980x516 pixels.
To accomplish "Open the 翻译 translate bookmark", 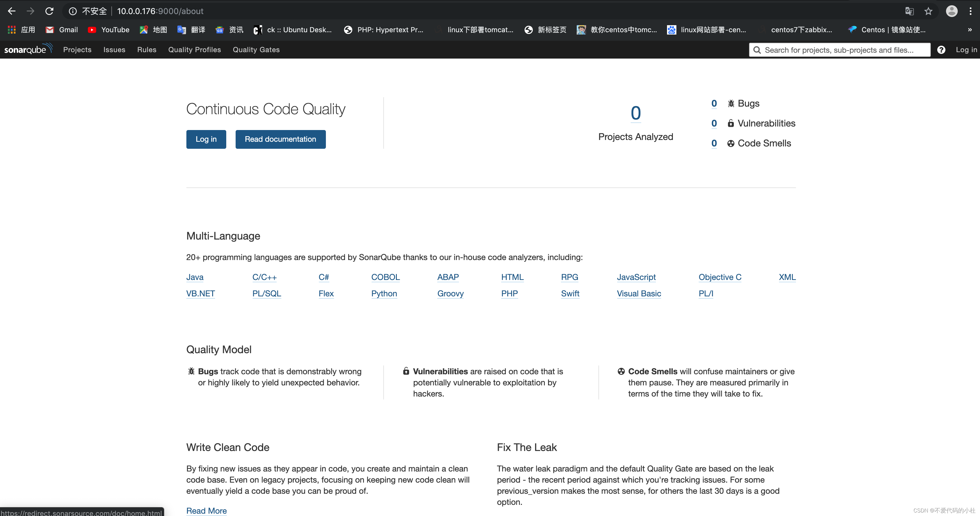I will (x=191, y=30).
